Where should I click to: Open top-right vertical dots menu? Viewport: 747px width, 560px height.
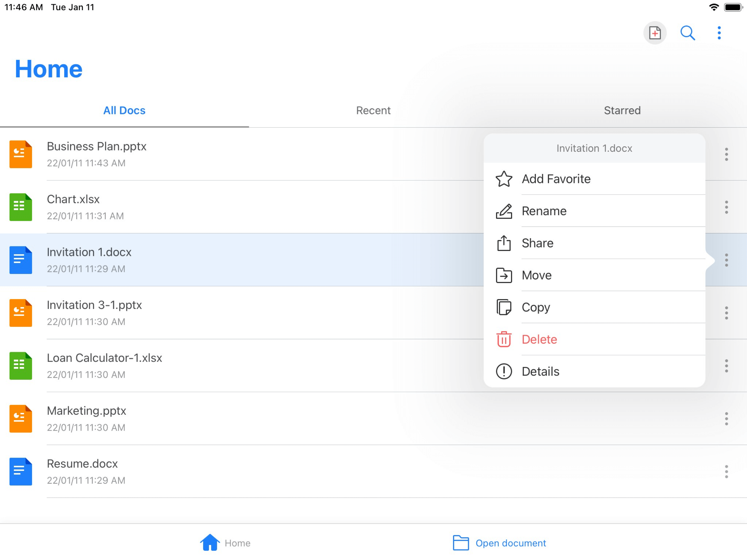[x=719, y=33]
